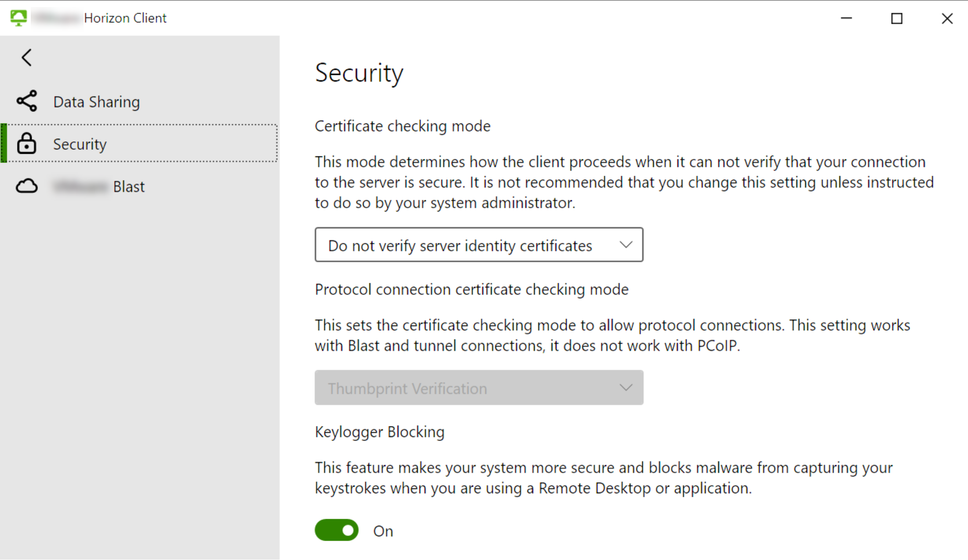Click the 'Security' page heading

[359, 73]
